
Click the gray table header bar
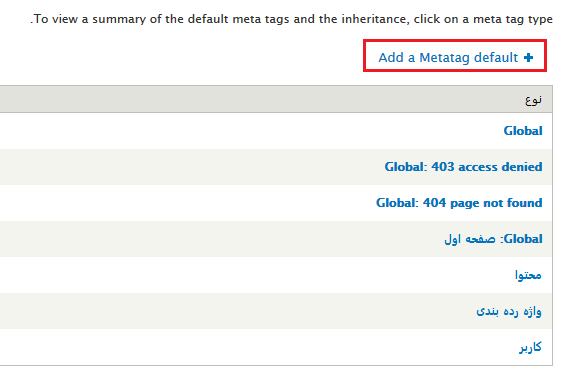(255, 99)
